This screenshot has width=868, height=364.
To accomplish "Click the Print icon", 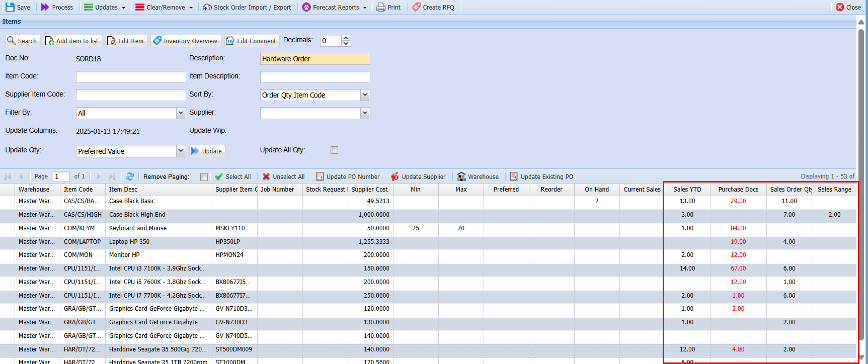I will [381, 7].
